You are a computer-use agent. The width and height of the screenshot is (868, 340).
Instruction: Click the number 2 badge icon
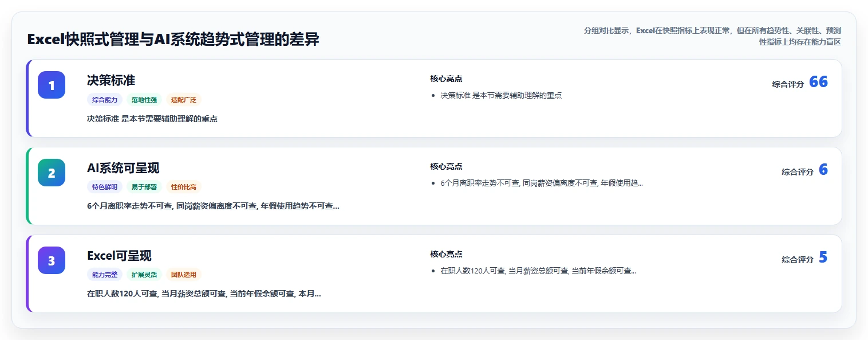click(52, 173)
